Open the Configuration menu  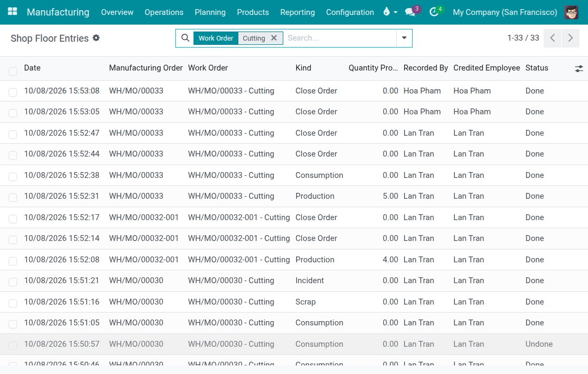350,12
